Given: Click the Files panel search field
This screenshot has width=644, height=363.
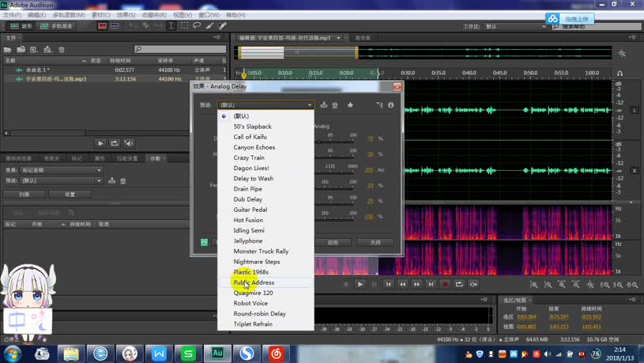Looking at the screenshot, I should coord(180,49).
